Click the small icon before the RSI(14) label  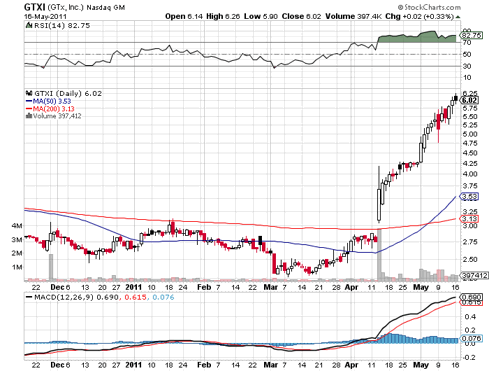click(29, 26)
